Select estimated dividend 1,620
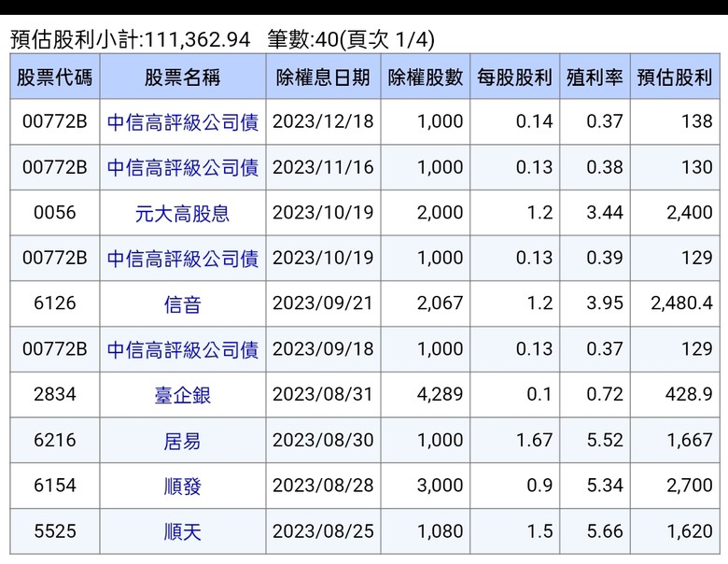Viewport: 728px width, 564px height. pyautogui.click(x=690, y=531)
